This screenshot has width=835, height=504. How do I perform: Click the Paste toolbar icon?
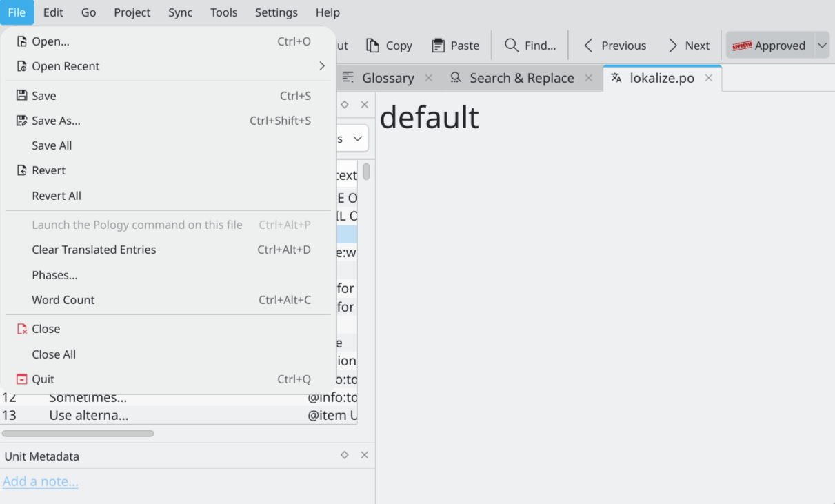click(438, 46)
